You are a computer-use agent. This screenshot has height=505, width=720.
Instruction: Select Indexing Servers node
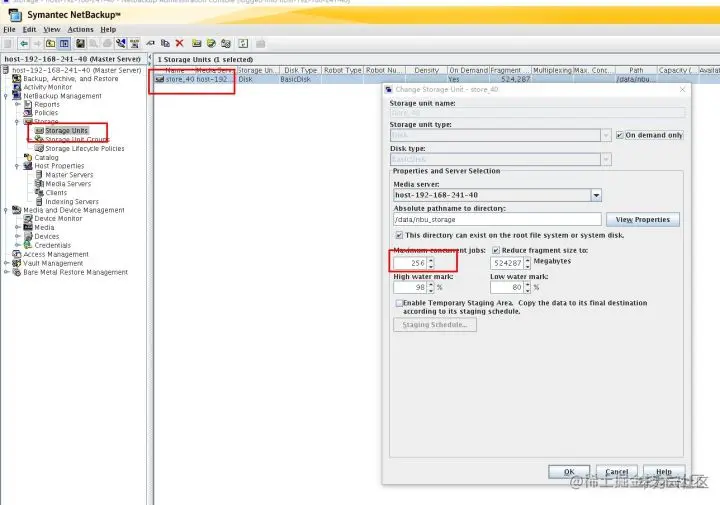[x=72, y=202]
